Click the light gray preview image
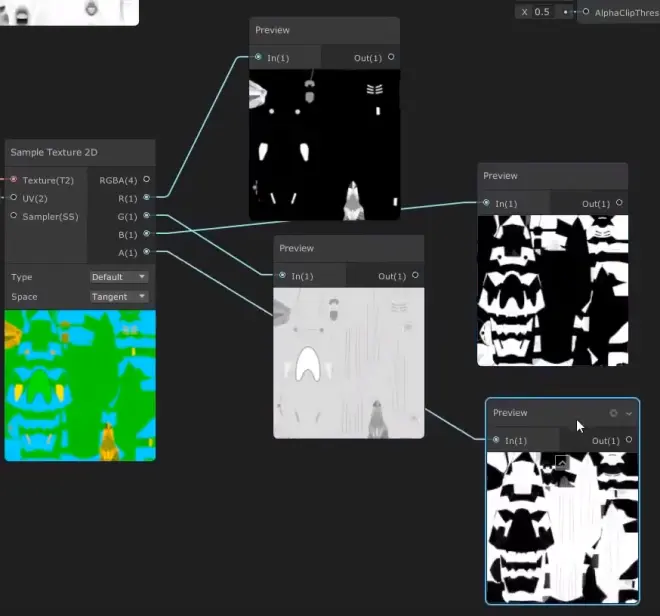 tap(349, 363)
